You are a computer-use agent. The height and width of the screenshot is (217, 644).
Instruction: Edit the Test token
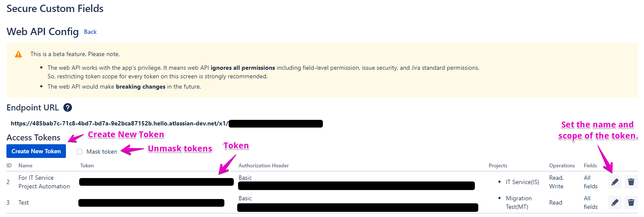pyautogui.click(x=615, y=202)
